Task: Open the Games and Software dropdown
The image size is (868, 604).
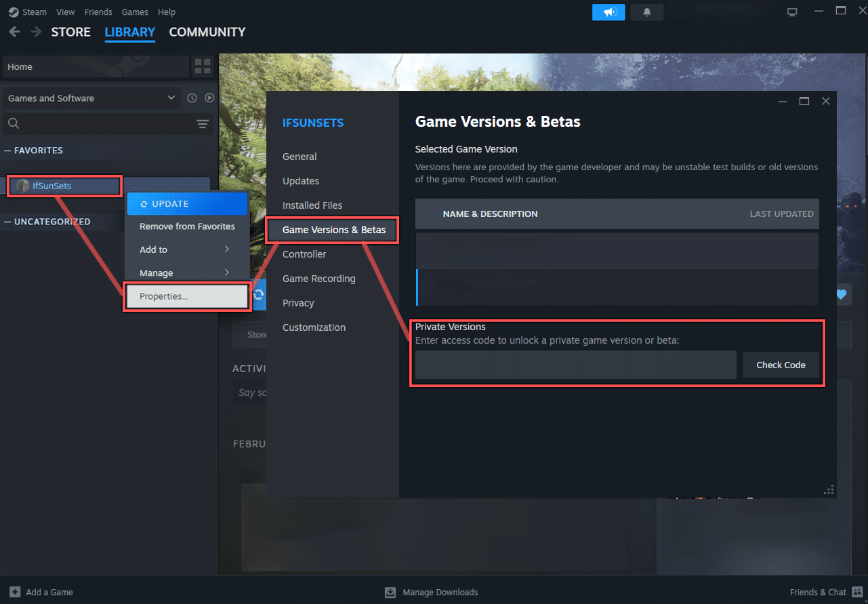Action: tap(91, 98)
